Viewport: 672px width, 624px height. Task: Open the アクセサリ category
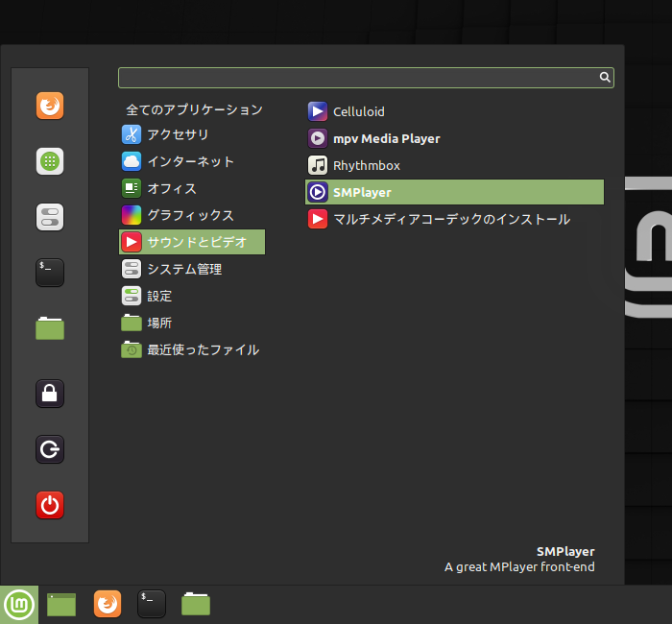(x=192, y=134)
